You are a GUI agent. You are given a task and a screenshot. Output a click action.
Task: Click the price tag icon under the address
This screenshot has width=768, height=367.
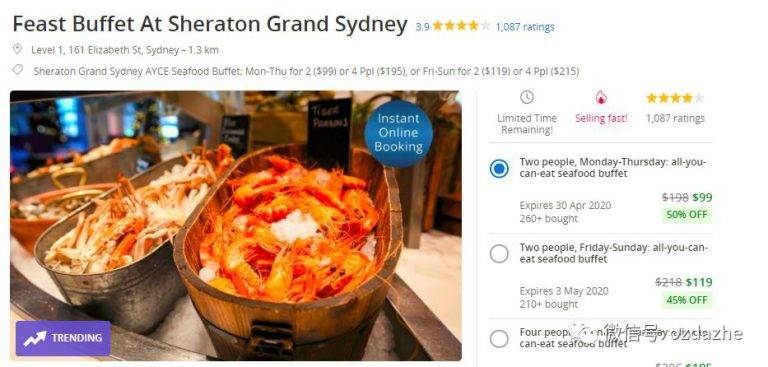click(18, 70)
